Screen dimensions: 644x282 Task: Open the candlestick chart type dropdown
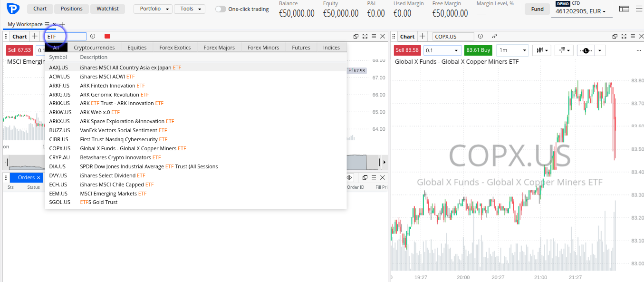tap(542, 50)
